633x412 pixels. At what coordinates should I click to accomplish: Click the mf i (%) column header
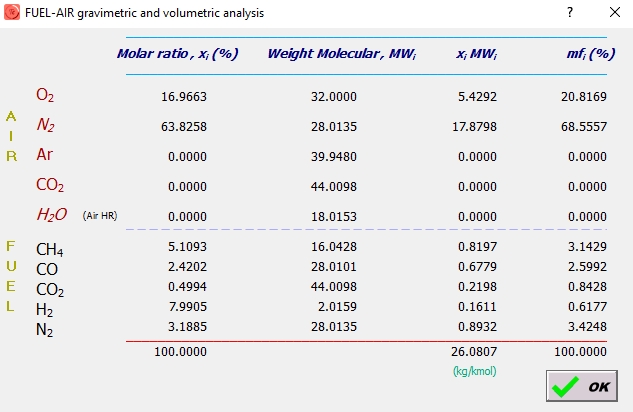click(x=589, y=53)
